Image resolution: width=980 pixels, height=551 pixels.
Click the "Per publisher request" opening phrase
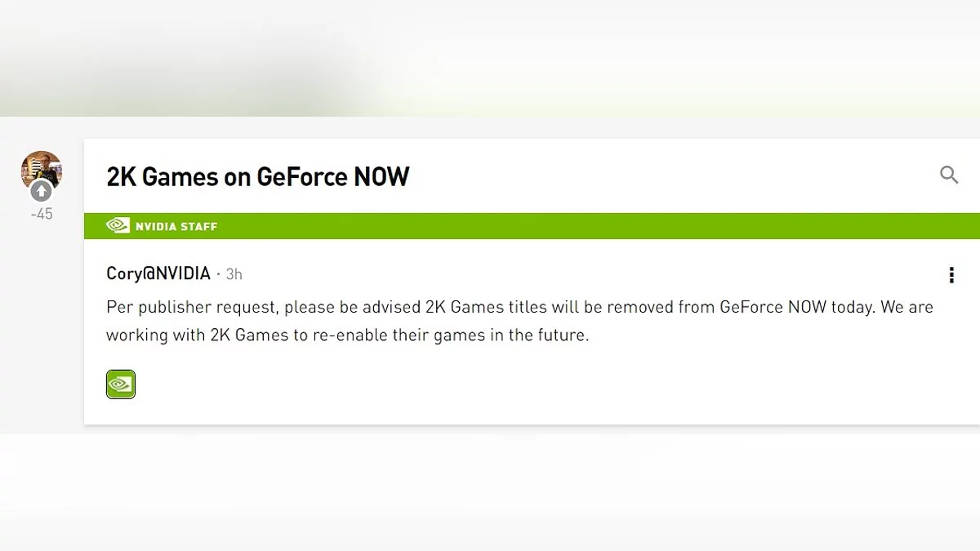[191, 308]
